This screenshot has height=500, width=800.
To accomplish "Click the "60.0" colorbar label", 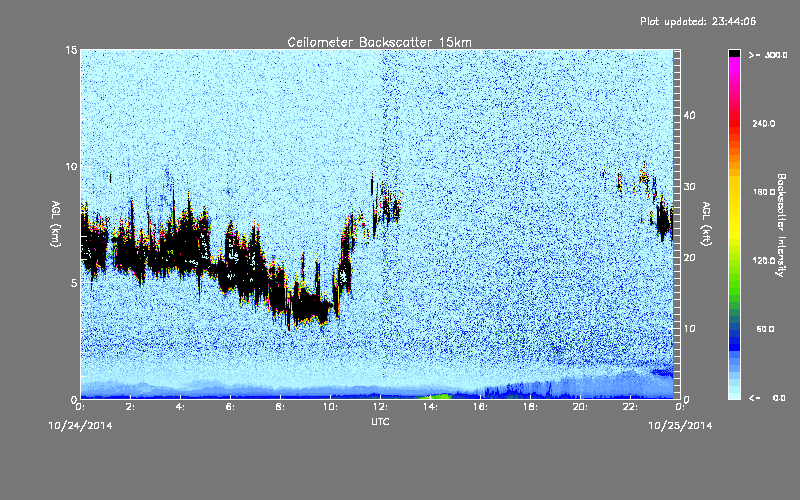I will click(765, 329).
